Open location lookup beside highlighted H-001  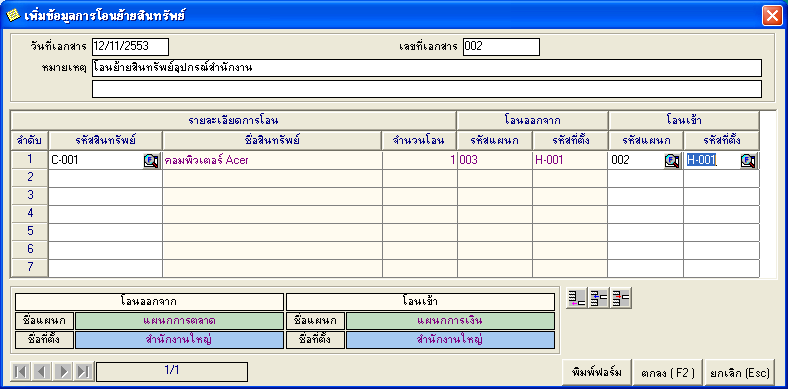point(748,161)
